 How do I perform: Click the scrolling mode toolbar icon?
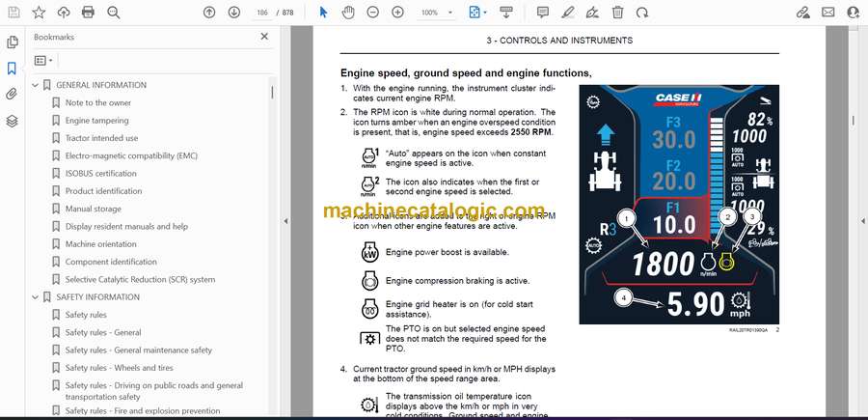505,13
